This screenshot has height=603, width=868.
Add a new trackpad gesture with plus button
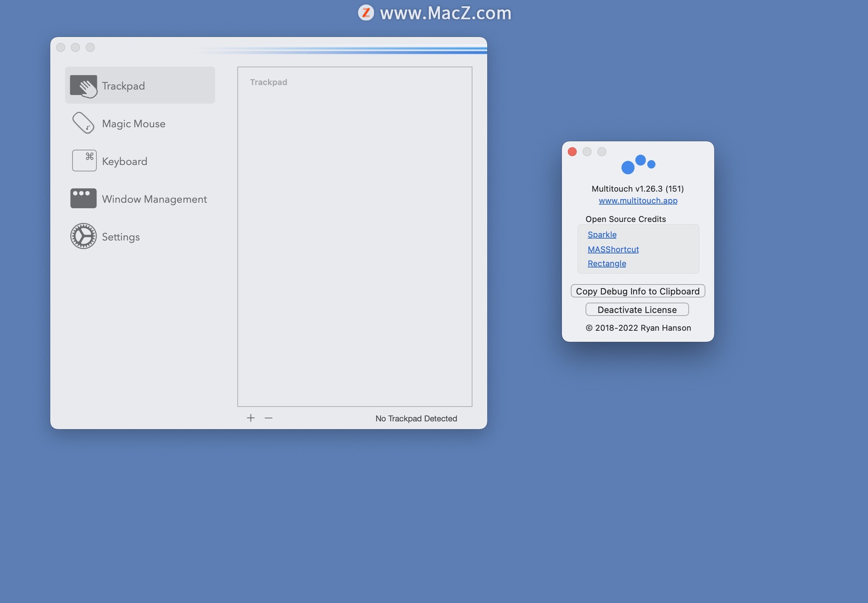tap(251, 418)
